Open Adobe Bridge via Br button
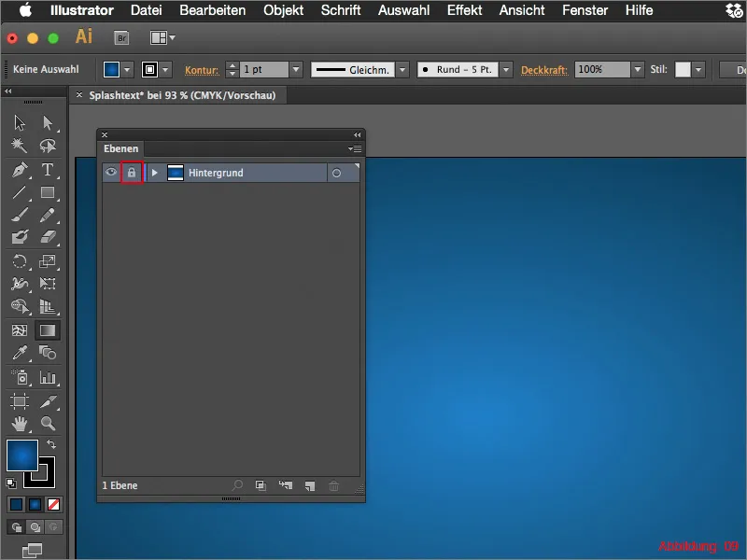This screenshot has height=560, width=747. (122, 37)
